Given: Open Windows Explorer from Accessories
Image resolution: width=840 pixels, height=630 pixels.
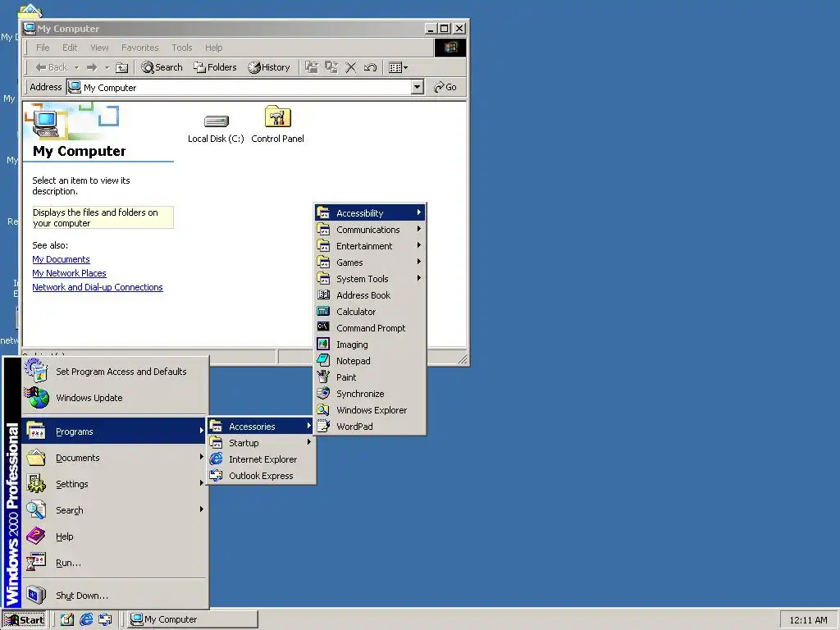Looking at the screenshot, I should (x=370, y=410).
